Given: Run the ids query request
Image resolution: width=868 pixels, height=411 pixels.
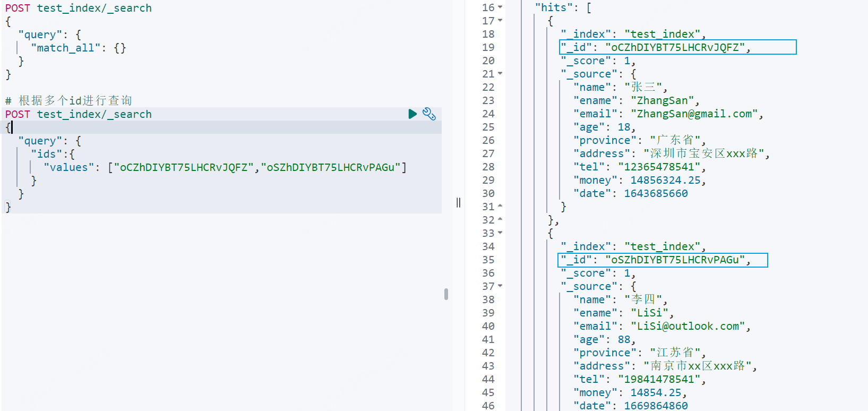Looking at the screenshot, I should coord(412,114).
